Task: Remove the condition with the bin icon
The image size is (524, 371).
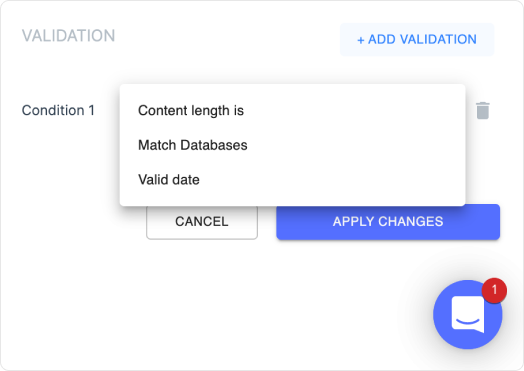Action: (483, 111)
